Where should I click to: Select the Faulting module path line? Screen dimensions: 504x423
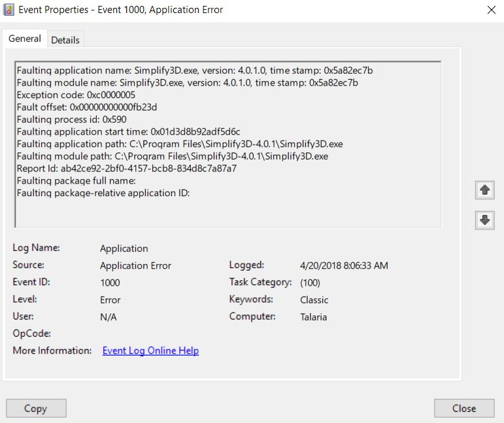pyautogui.click(x=173, y=156)
